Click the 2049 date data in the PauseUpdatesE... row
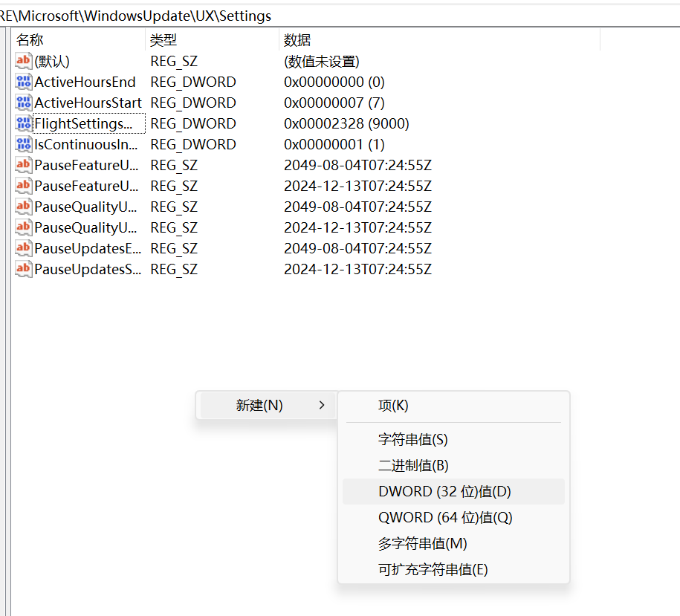The height and width of the screenshot is (616, 680). click(x=357, y=248)
